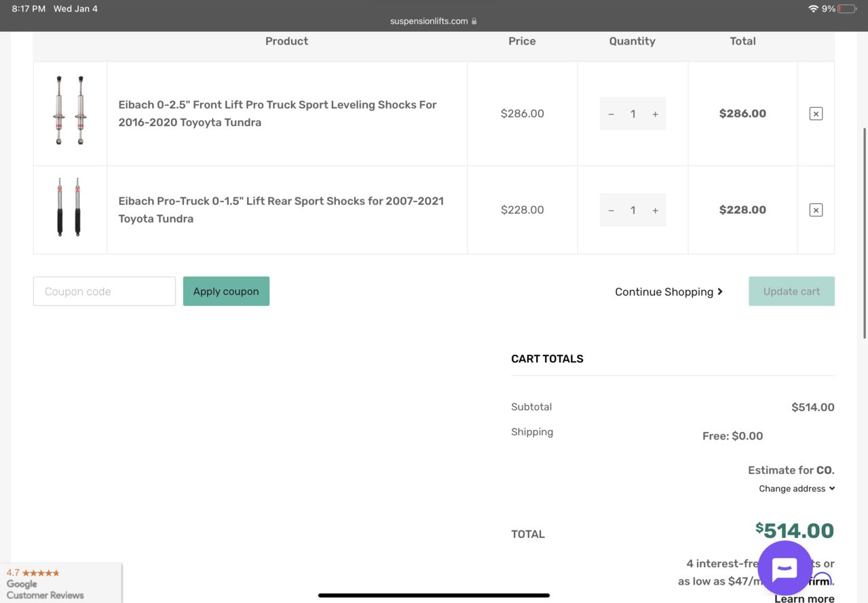The width and height of the screenshot is (868, 603).
Task: Click the page scrollbar on the right edge
Action: coord(864,233)
